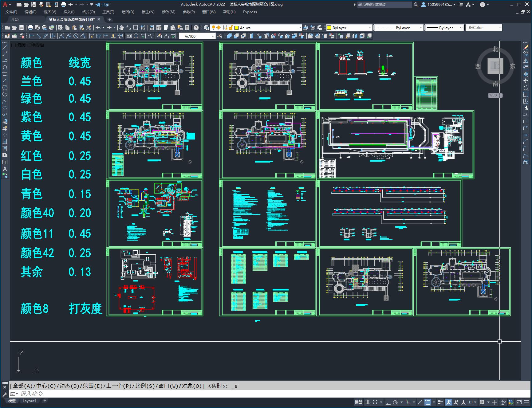Click the Pan hand tool icon
Image resolution: width=532 pixels, height=408 pixels.
click(122, 28)
